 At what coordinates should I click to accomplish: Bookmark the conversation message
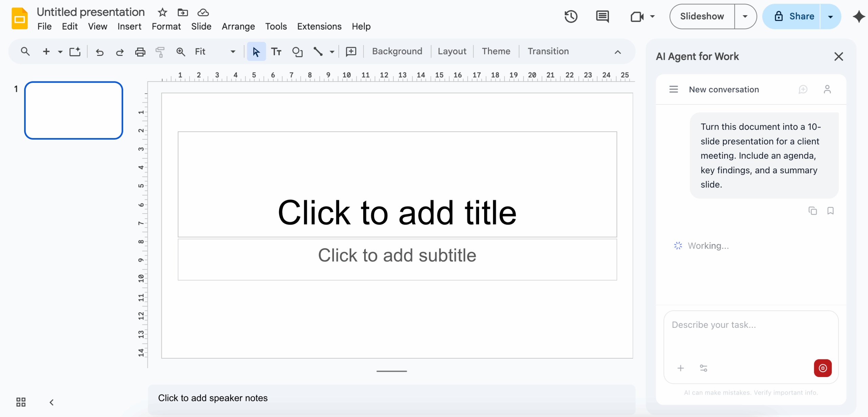pyautogui.click(x=830, y=211)
